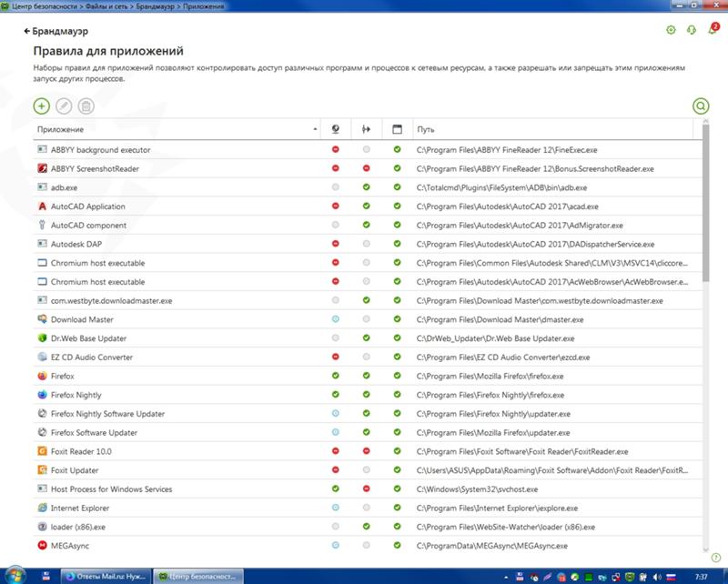This screenshot has width=728, height=584.
Task: Click Download Master app icon
Action: 42,319
